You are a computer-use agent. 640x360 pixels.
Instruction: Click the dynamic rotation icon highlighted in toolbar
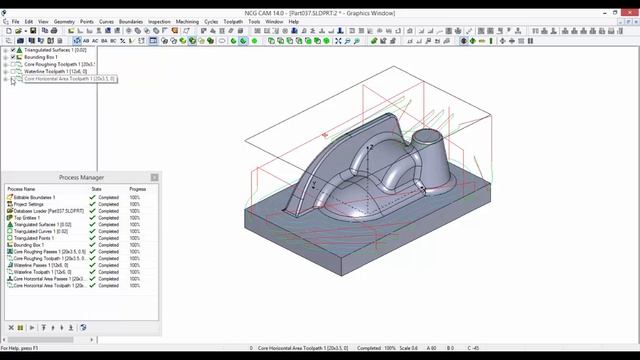(x=77, y=41)
